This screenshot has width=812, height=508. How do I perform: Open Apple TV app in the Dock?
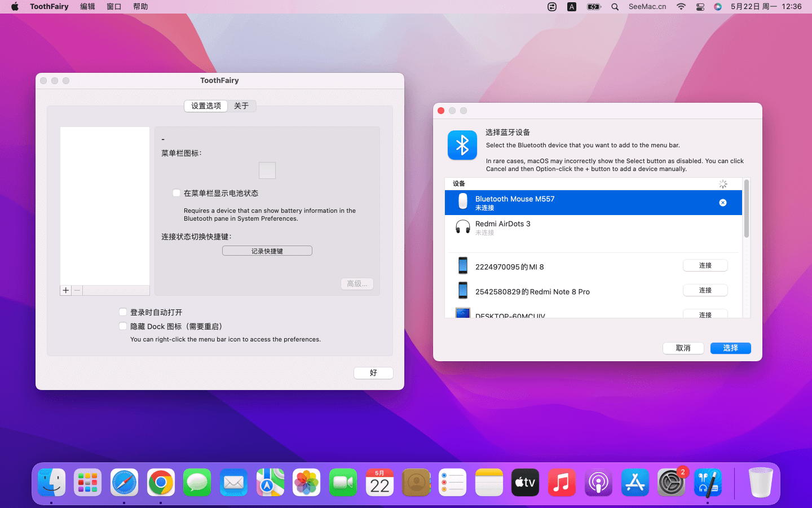point(525,482)
